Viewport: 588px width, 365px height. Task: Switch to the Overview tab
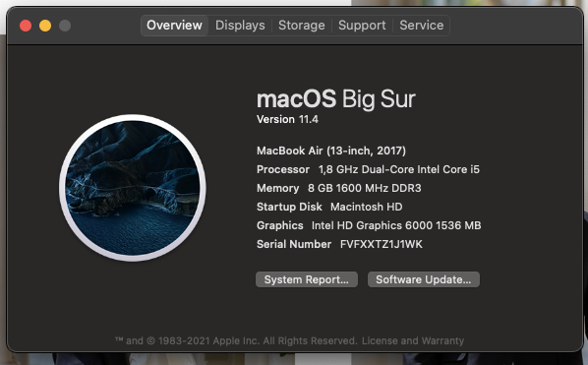tap(174, 26)
